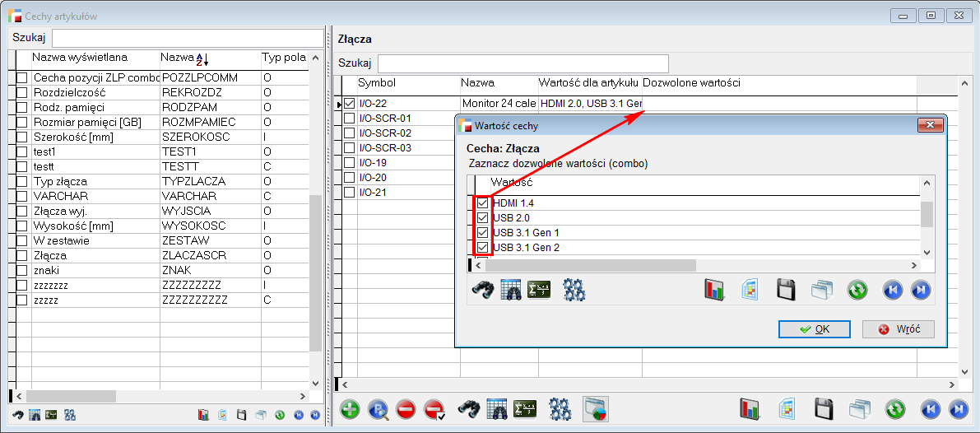Click stacked windows icon in Złącza panel toolbar
This screenshot has width=980, height=433.
point(859,409)
